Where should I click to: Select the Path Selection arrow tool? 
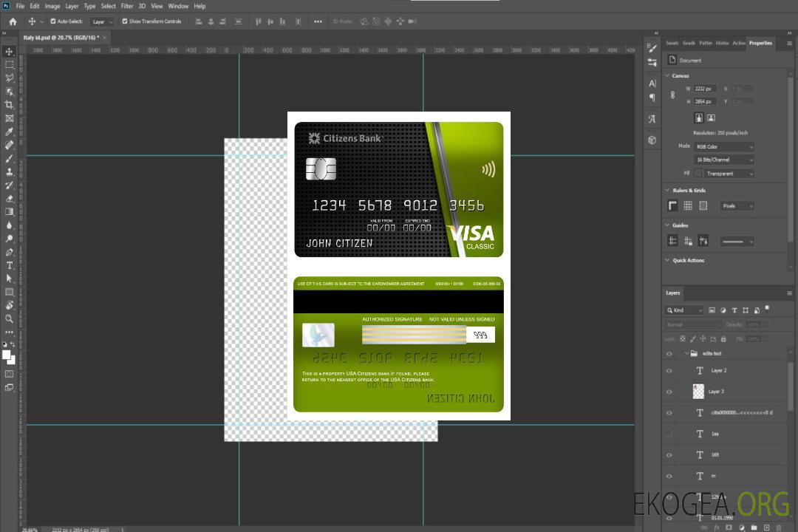(x=9, y=279)
